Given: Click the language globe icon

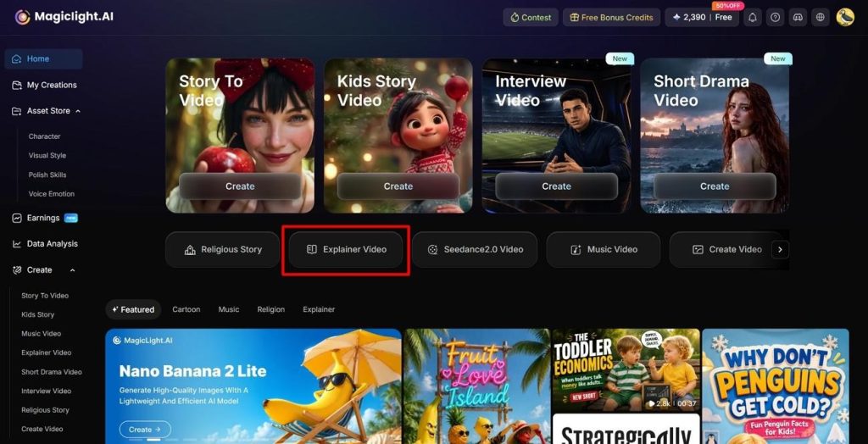Looking at the screenshot, I should coord(821,17).
